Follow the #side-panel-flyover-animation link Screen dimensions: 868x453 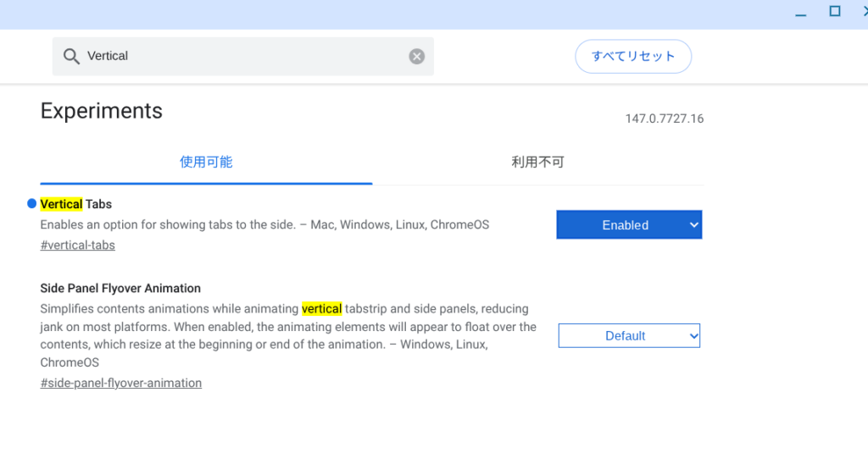(120, 383)
